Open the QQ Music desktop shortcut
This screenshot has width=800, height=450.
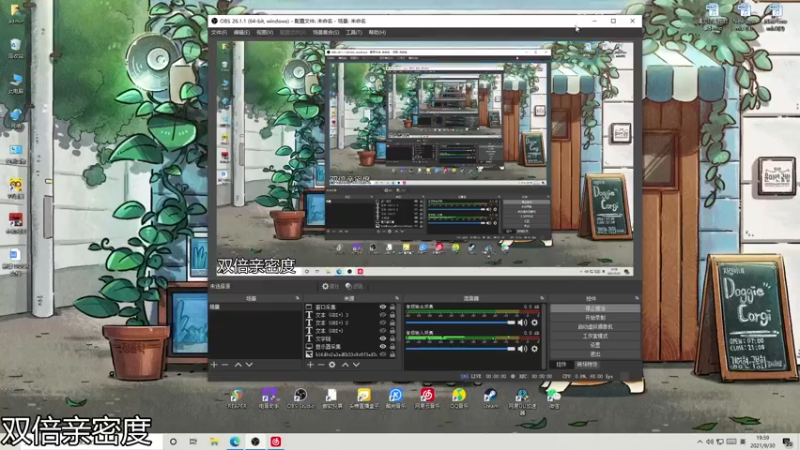[x=459, y=398]
